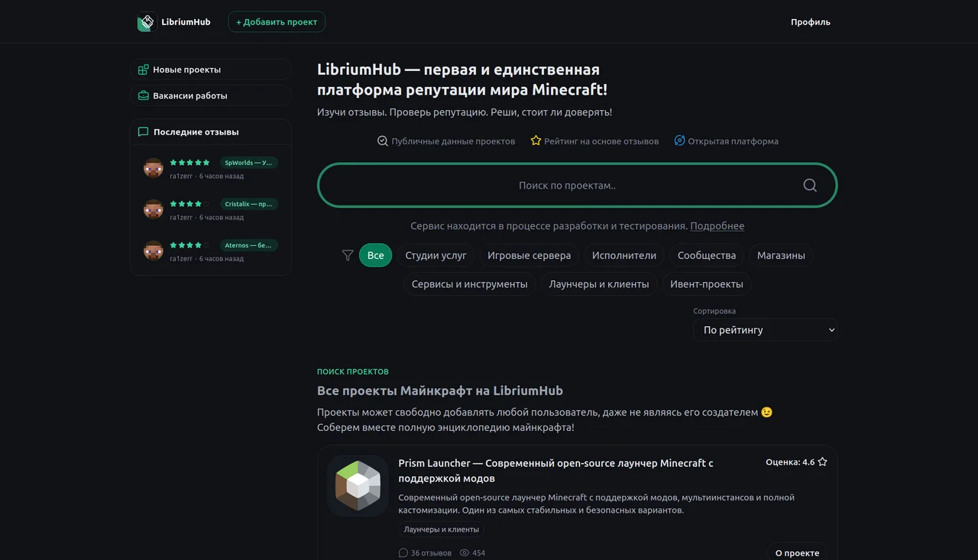Click the Prism Launcher project logo
978x560 pixels.
(358, 486)
